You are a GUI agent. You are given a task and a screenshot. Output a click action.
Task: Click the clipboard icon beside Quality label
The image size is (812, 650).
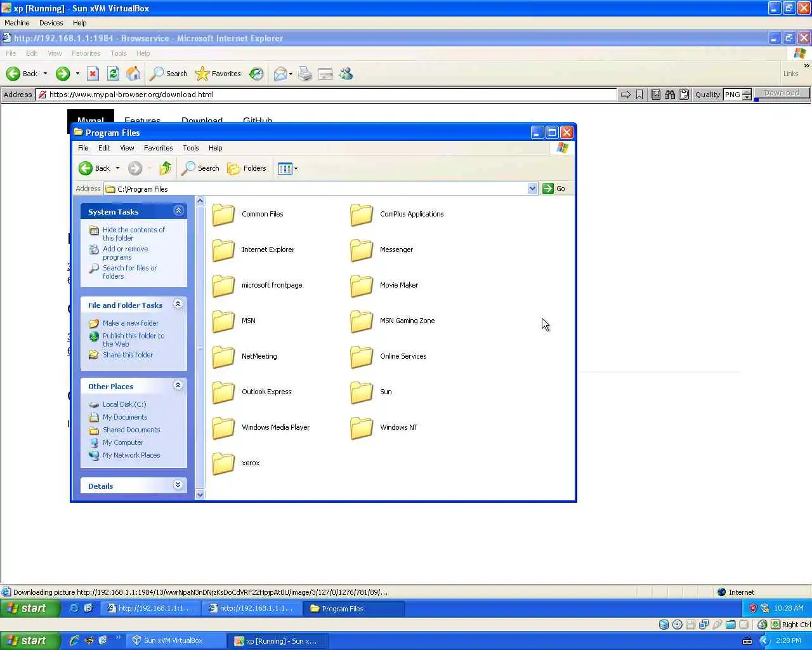click(684, 95)
